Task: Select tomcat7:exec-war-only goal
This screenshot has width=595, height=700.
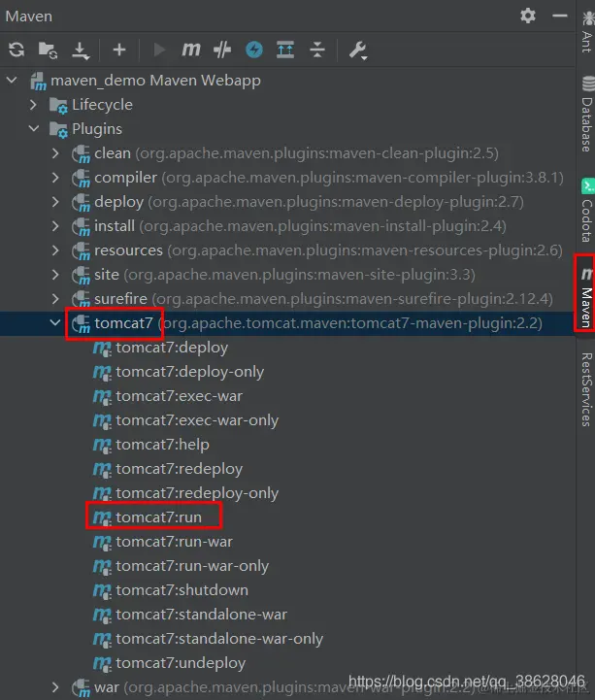Action: [197, 420]
